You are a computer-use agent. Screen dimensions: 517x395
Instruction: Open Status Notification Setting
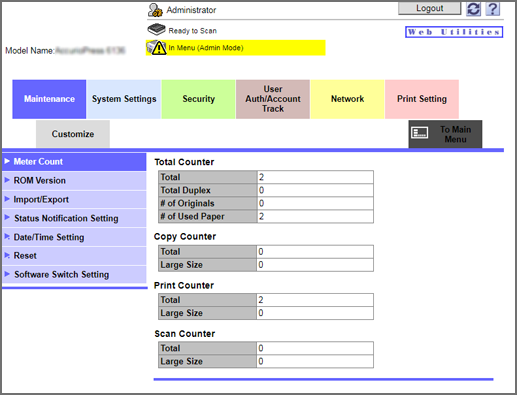[x=74, y=218]
